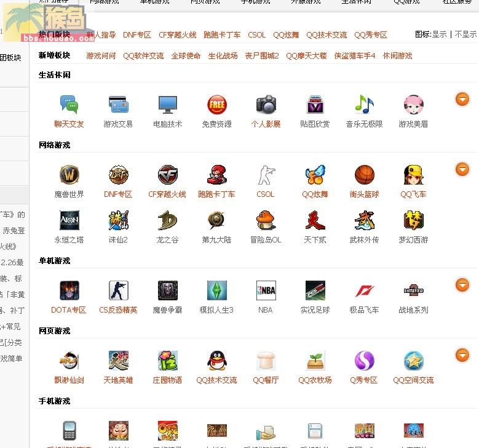Open 全球使命 in new boards row
The height and width of the screenshot is (448, 479).
click(186, 55)
